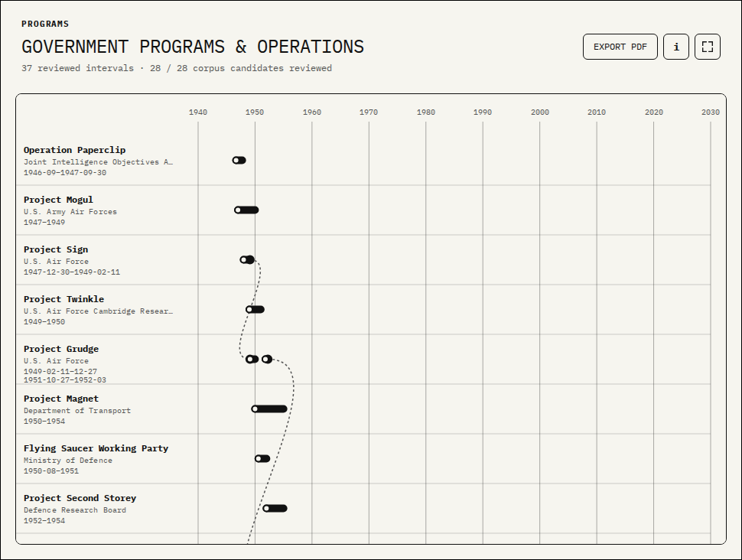
Task: Click the 2000 year axis label
Action: [x=540, y=112]
